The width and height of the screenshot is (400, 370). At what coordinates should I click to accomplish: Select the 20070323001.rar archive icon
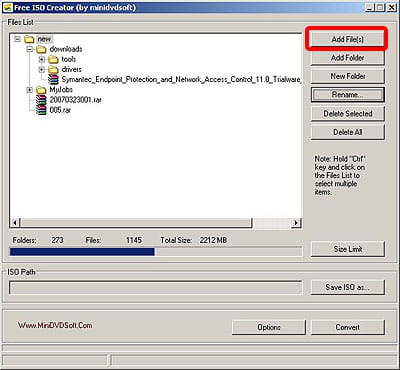point(41,100)
